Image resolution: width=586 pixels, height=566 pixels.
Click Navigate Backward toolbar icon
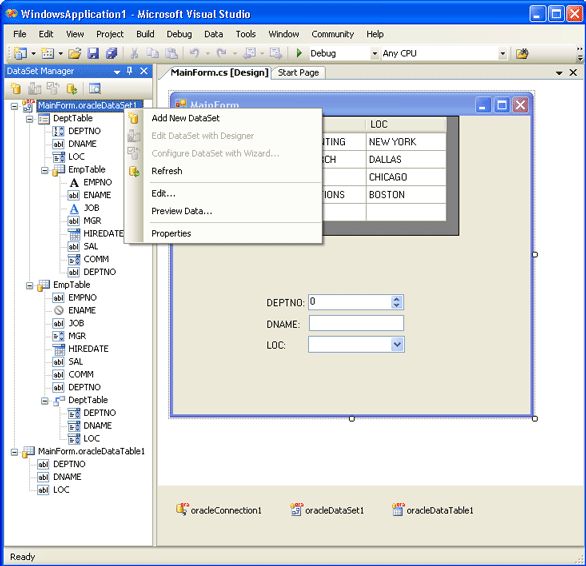(249, 53)
